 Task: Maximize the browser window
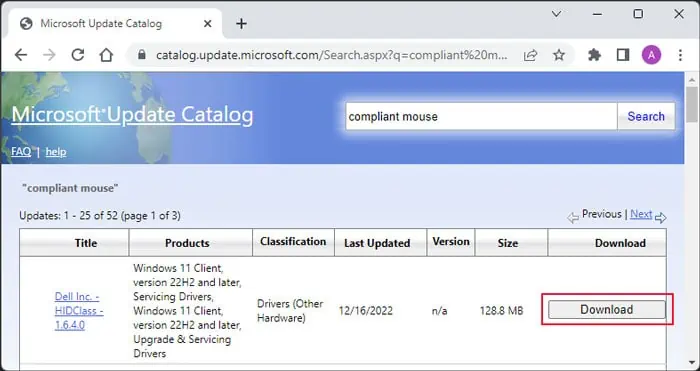pyautogui.click(x=638, y=14)
